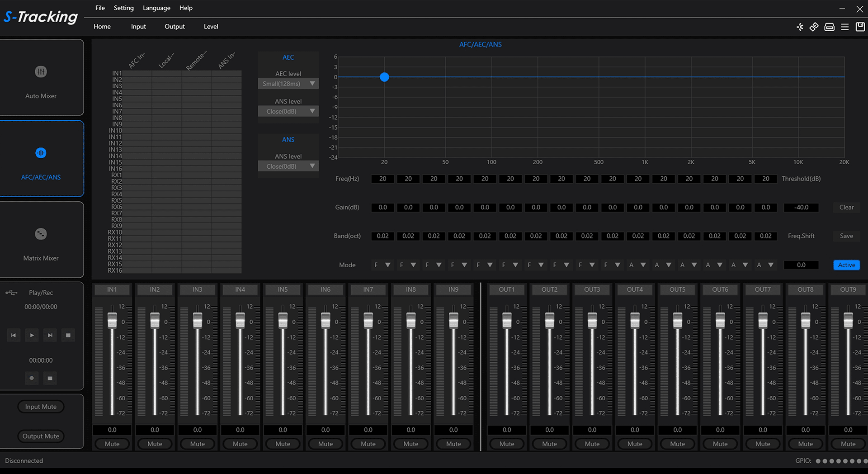Toggle the Input Mute button

point(41,407)
